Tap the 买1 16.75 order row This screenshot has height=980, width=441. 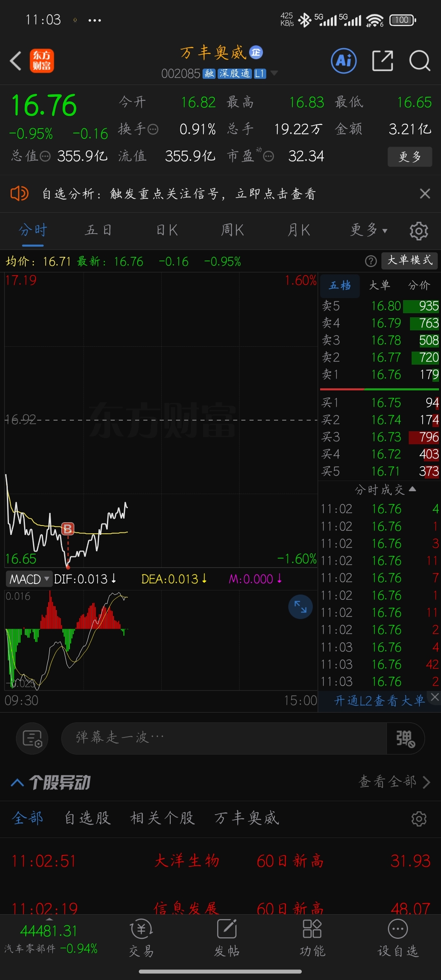[380, 403]
